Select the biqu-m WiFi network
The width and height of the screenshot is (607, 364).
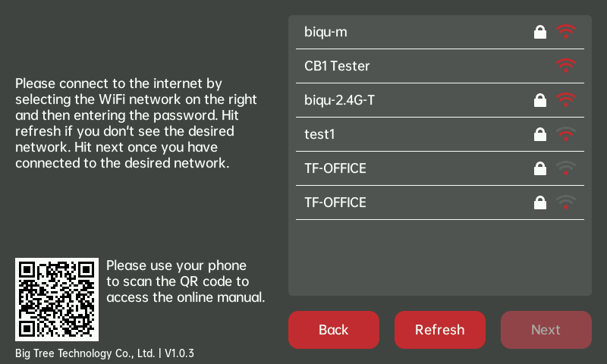326,32
